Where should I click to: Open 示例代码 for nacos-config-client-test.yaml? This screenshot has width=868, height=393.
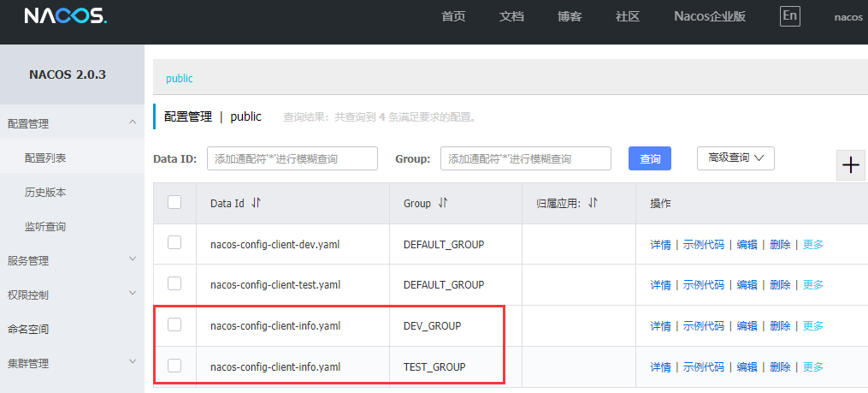pyautogui.click(x=703, y=285)
